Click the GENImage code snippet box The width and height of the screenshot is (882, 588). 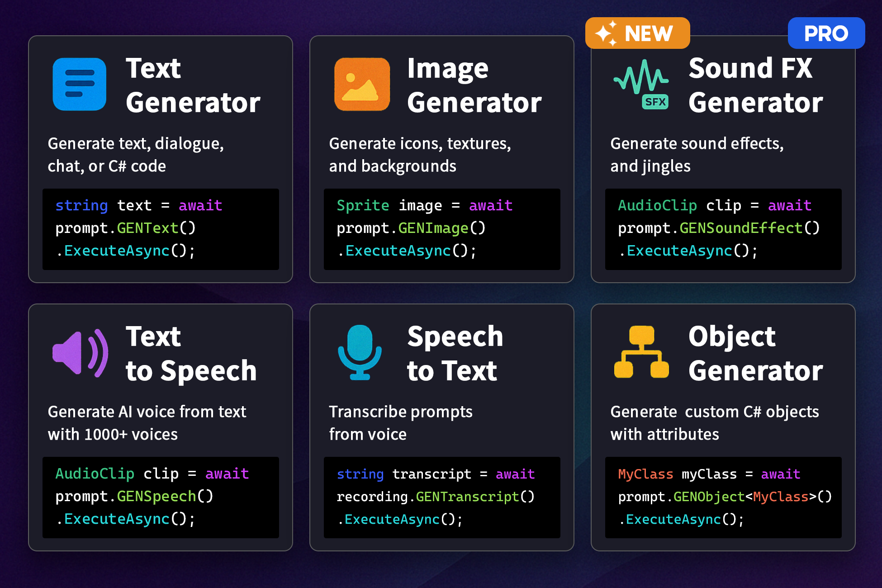pyautogui.click(x=442, y=229)
